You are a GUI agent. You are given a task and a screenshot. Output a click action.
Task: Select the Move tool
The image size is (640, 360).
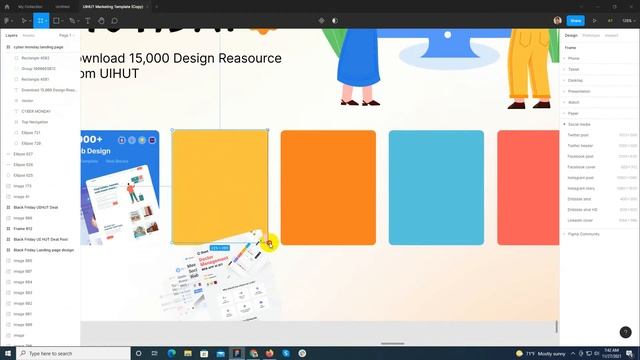tap(24, 20)
